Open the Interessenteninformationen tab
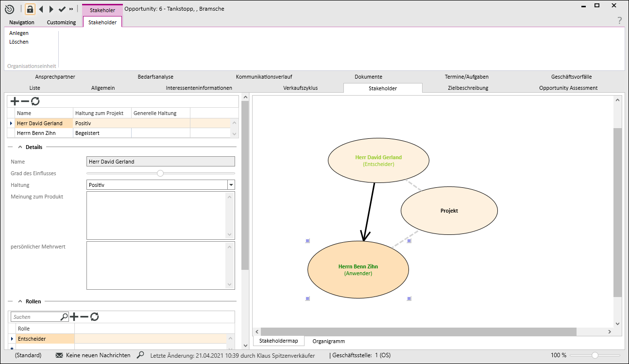 point(199,88)
